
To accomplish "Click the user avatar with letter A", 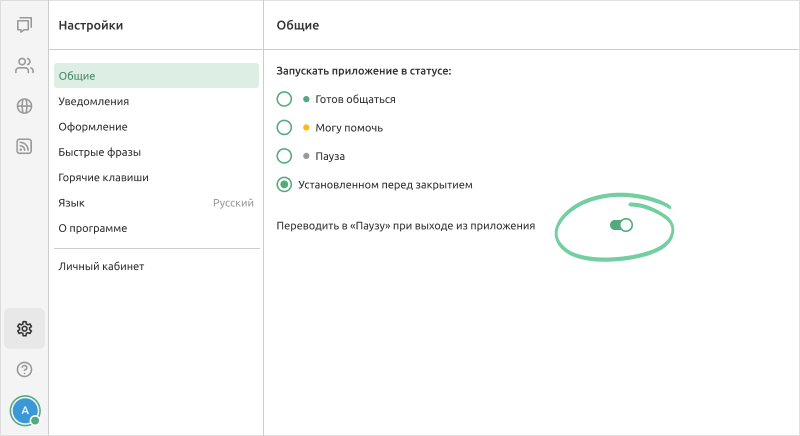I will tap(24, 410).
